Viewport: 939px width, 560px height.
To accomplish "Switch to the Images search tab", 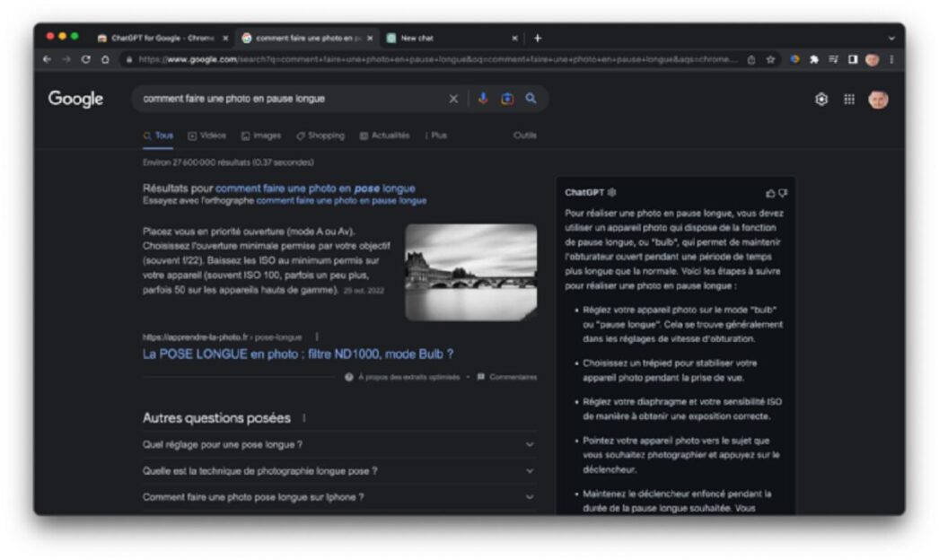I will (261, 136).
